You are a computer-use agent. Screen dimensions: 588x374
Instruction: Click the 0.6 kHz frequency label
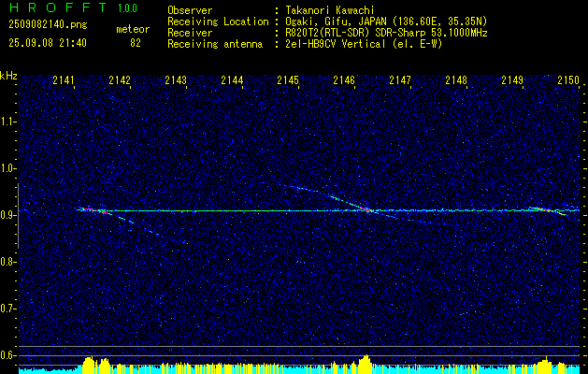(8, 355)
